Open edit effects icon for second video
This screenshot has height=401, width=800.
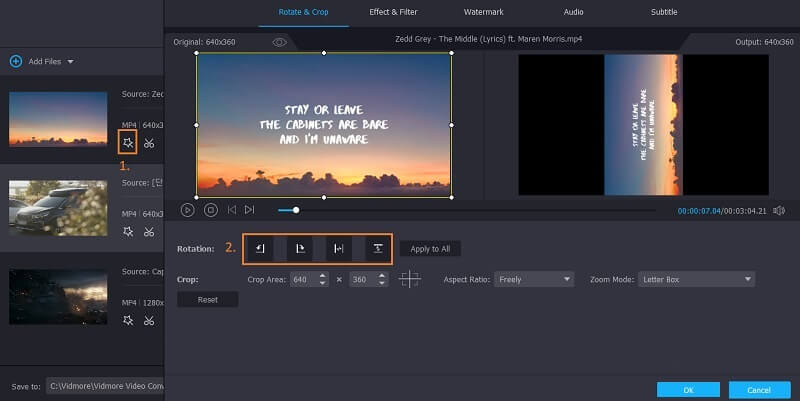127,231
